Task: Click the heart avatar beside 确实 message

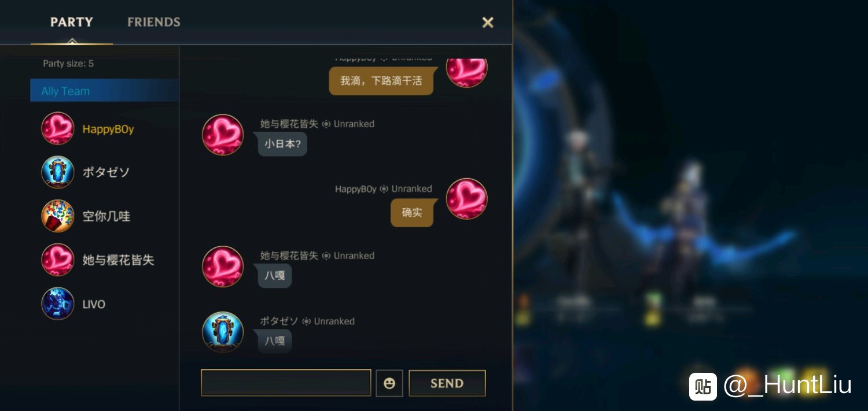Action: pos(467,199)
